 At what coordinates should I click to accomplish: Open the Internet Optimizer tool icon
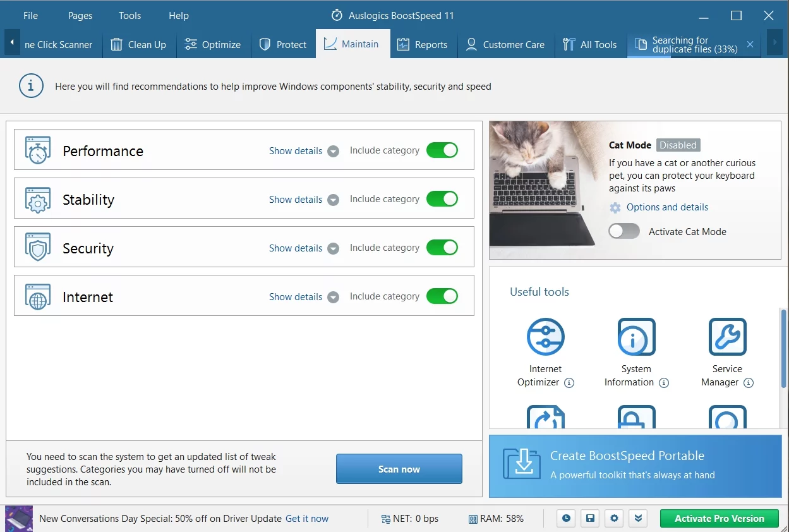click(545, 337)
